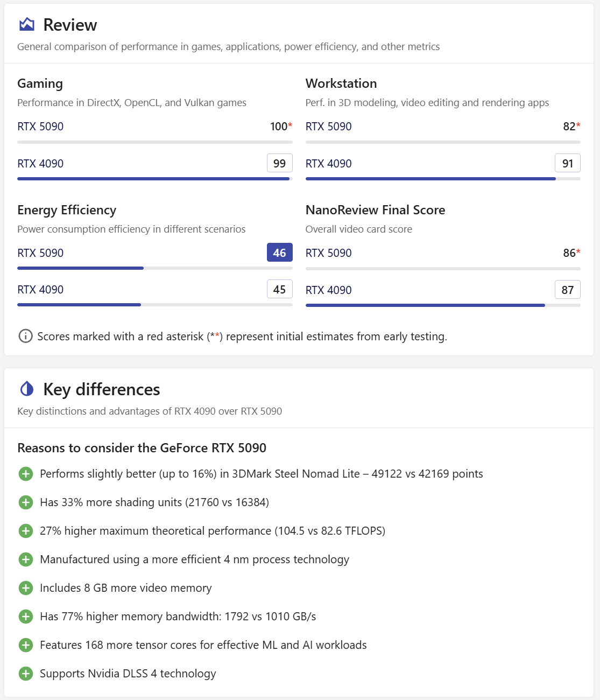Click plus icon beside 168 more tensor cores
Viewport: 600px width, 700px height.
pyautogui.click(x=26, y=645)
